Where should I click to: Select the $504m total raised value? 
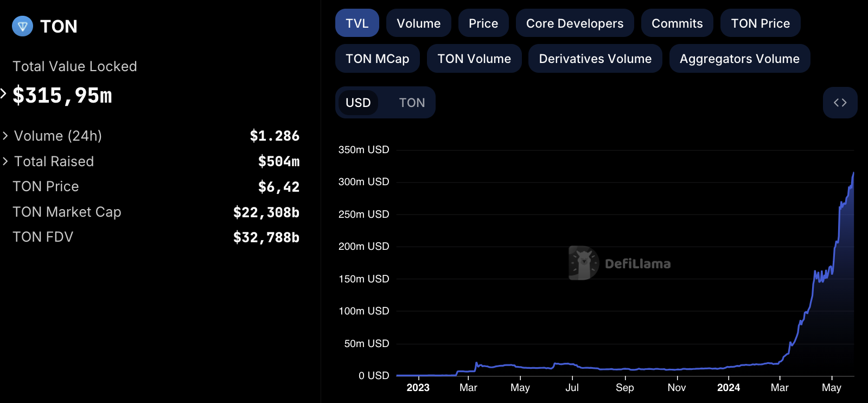[x=279, y=161]
